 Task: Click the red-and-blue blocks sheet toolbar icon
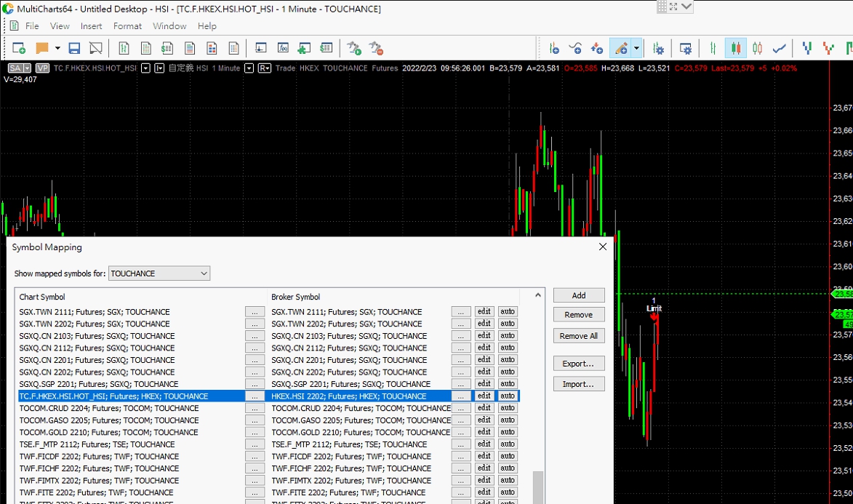click(212, 49)
